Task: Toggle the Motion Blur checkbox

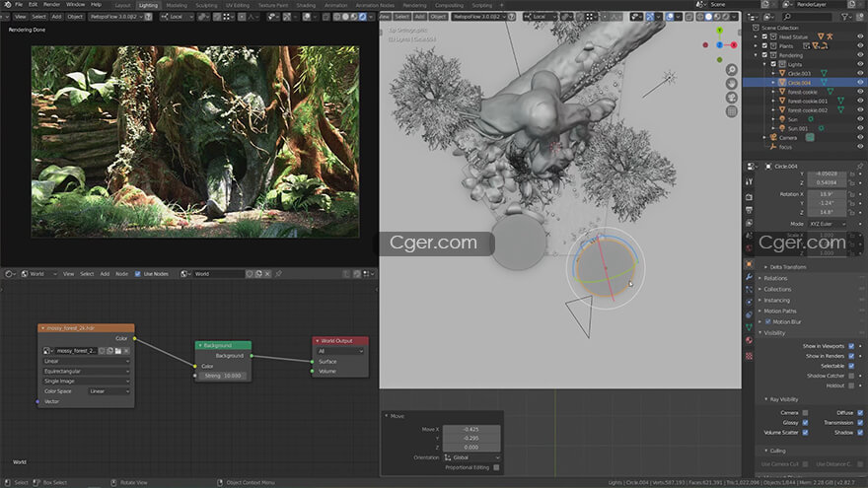Action: click(768, 321)
